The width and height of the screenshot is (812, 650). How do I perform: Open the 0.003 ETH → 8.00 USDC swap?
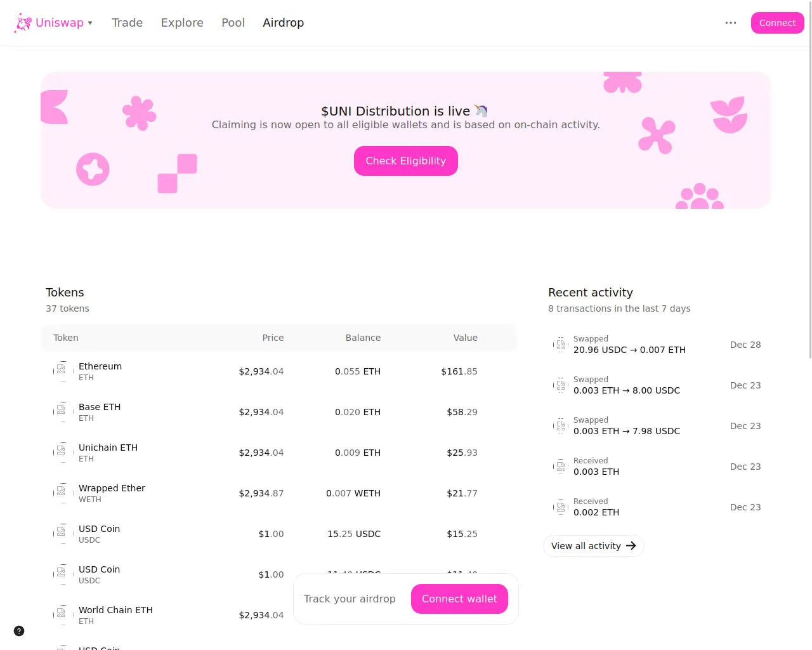pyautogui.click(x=627, y=390)
